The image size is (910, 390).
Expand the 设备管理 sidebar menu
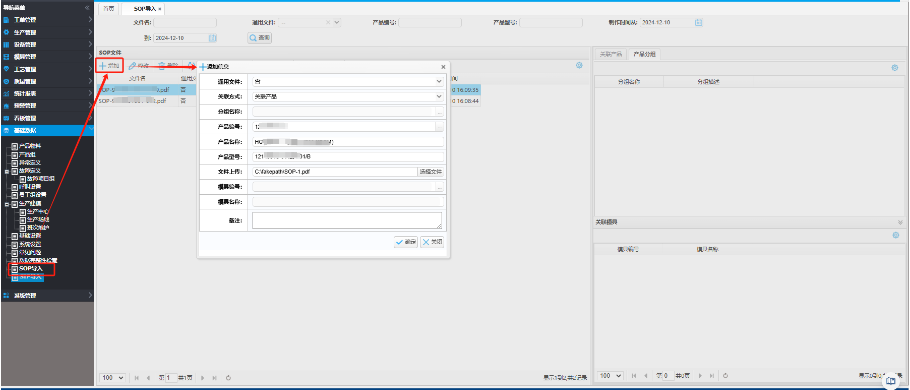tap(47, 44)
